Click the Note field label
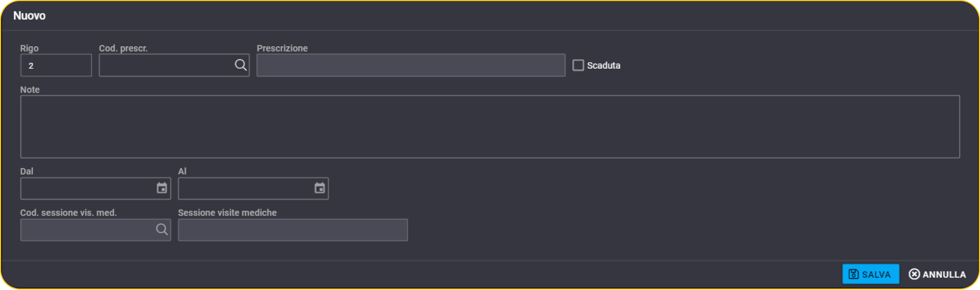The width and height of the screenshot is (980, 290). (x=30, y=89)
